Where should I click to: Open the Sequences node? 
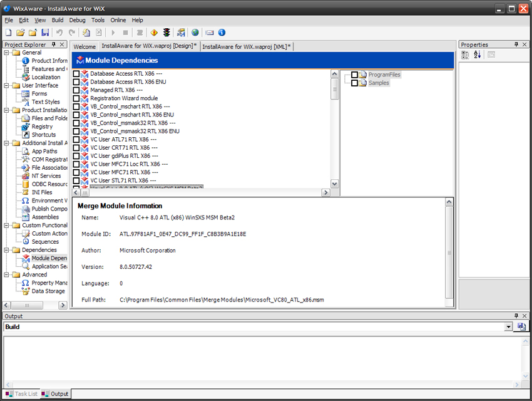coord(45,241)
